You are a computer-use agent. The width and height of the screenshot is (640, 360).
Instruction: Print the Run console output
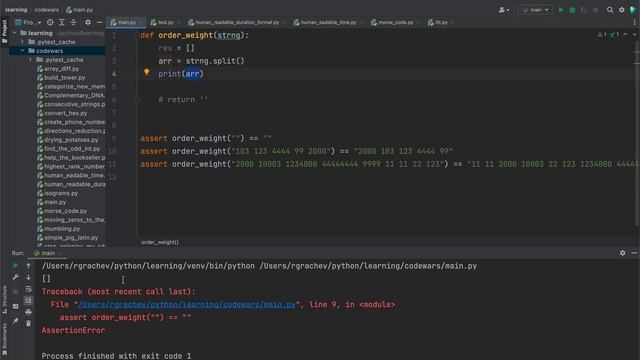(28, 312)
